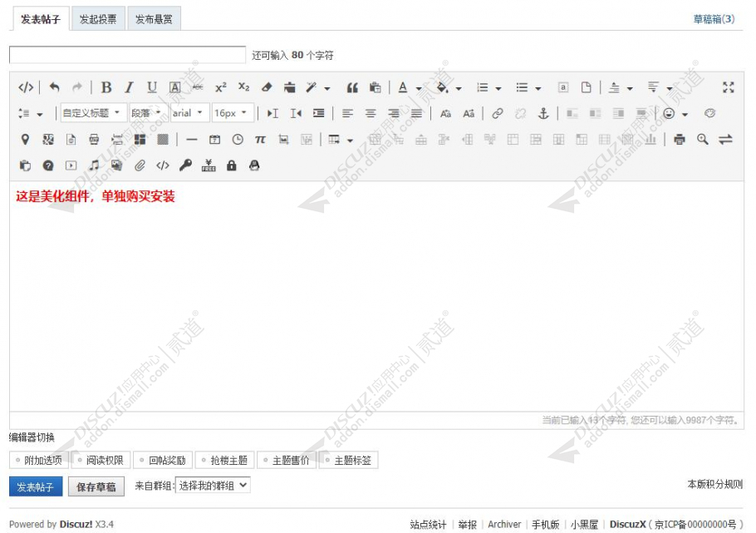
Task: Pick background color with paint bucket
Action: pyautogui.click(x=442, y=87)
